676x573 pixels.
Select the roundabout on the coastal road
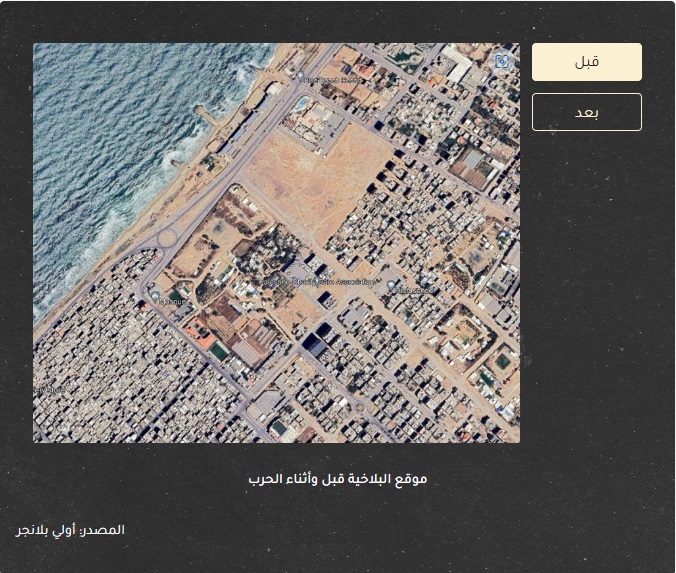pyautogui.click(x=166, y=238)
